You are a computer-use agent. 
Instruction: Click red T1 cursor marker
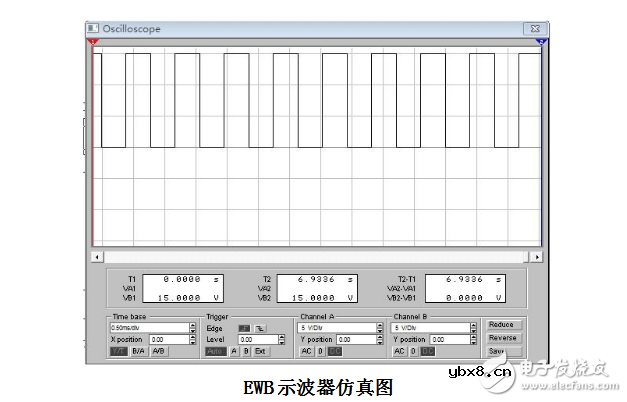93,42
